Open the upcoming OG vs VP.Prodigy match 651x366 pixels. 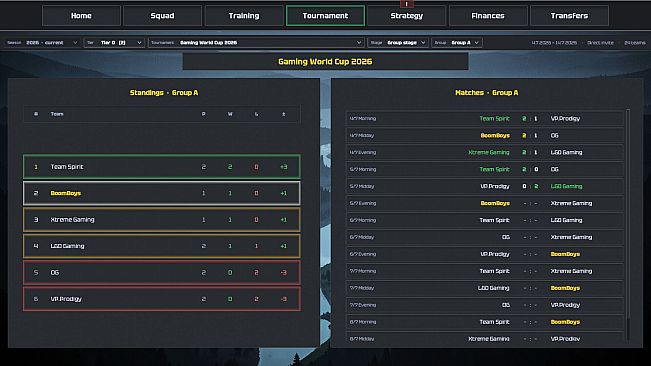[x=485, y=305]
